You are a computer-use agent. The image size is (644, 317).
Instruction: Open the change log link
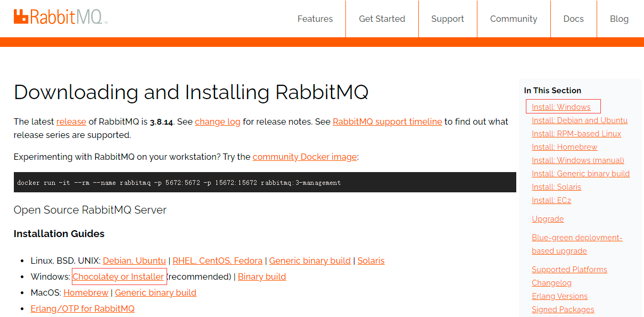(x=218, y=121)
